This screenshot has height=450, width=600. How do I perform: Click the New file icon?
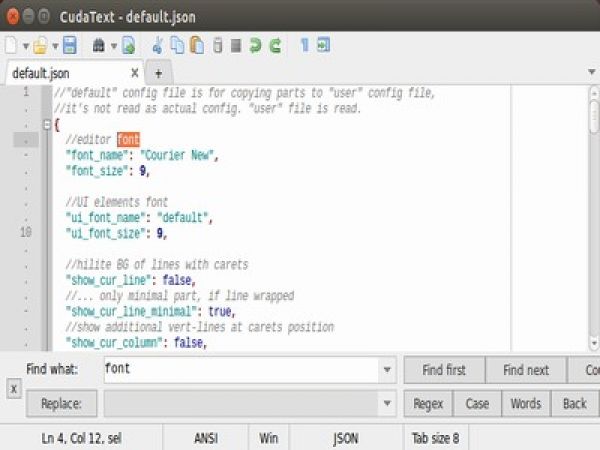(x=11, y=45)
